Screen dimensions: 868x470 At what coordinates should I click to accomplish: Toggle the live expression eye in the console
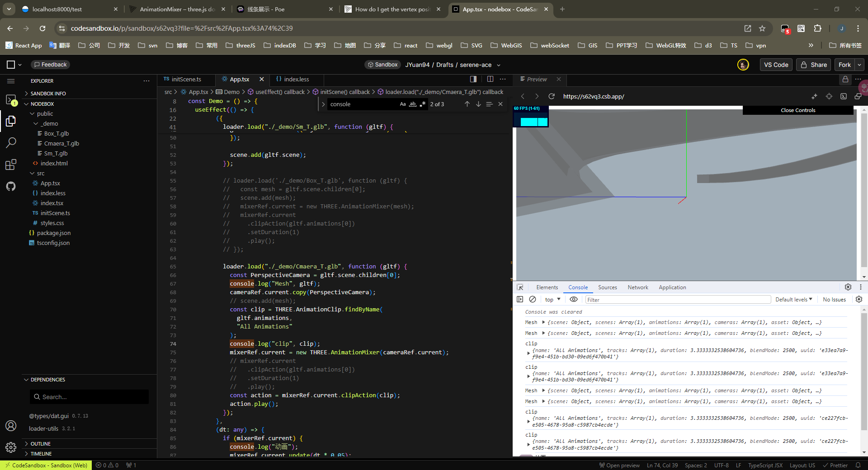tap(573, 299)
